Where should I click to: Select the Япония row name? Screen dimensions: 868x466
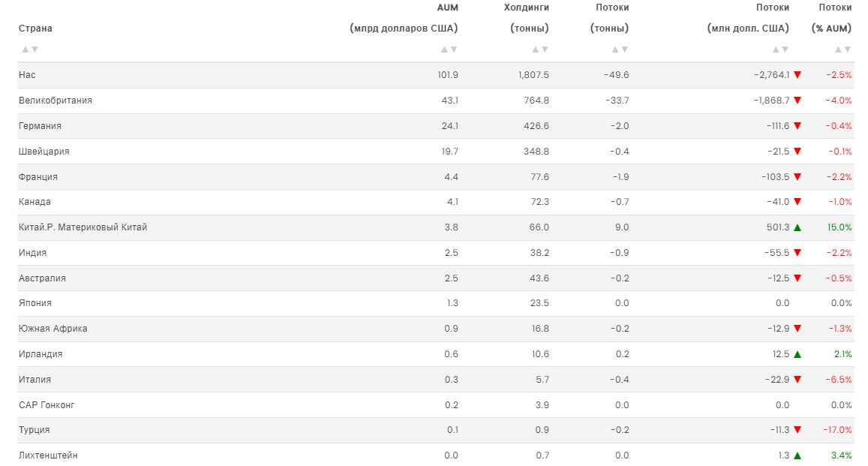pos(35,303)
